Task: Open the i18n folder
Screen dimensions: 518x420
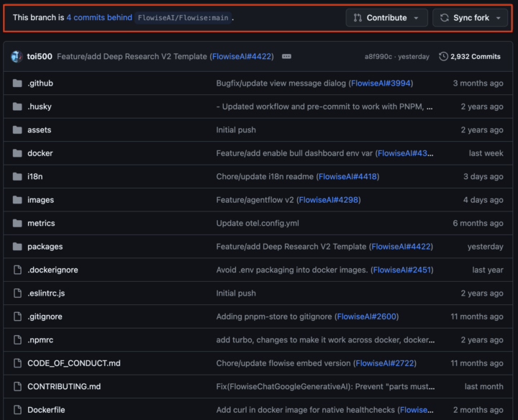Action: (x=35, y=177)
